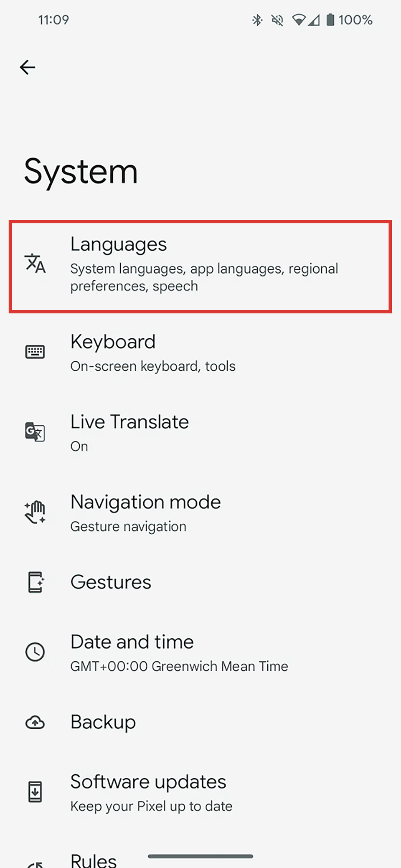401x868 pixels.
Task: Click the Keyboard icon
Action: coord(35,352)
